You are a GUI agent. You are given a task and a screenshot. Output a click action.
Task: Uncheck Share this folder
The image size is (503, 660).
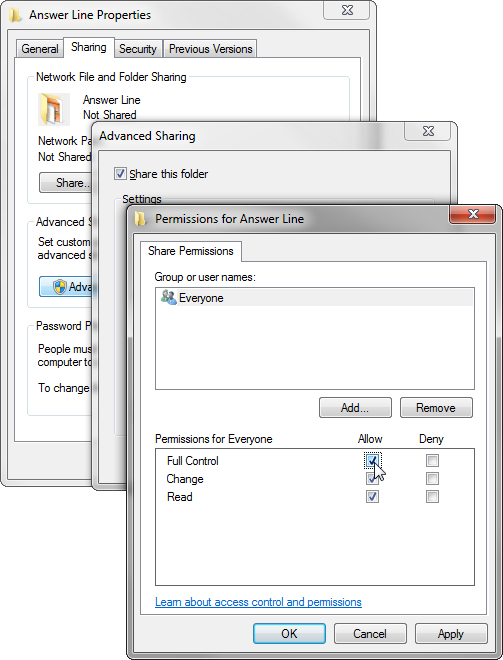(x=120, y=173)
